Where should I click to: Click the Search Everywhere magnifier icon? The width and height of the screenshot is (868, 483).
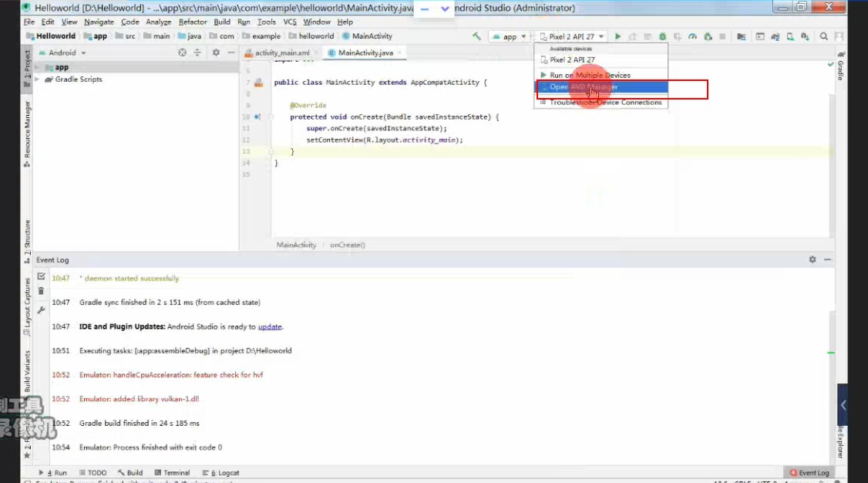click(x=824, y=36)
